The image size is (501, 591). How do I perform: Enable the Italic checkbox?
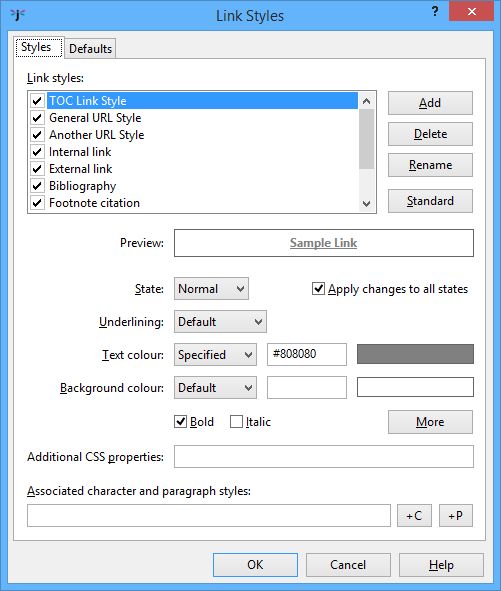point(236,421)
